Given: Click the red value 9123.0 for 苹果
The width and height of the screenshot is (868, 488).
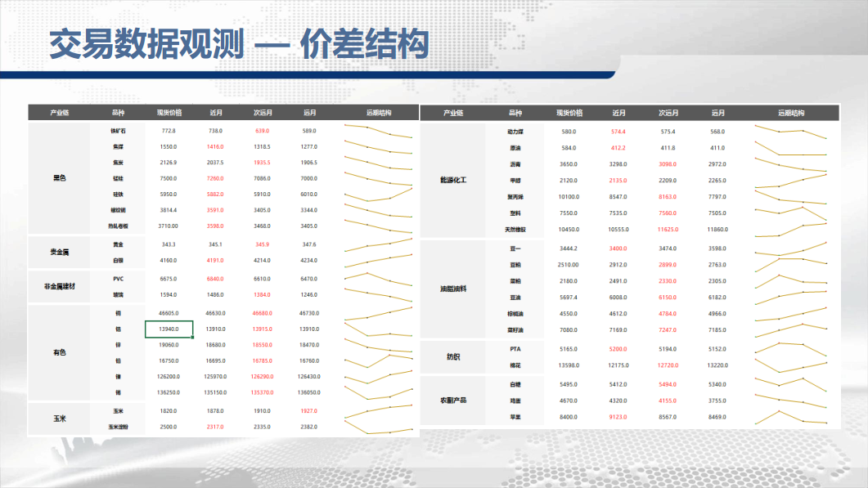Looking at the screenshot, I should pos(618,418).
